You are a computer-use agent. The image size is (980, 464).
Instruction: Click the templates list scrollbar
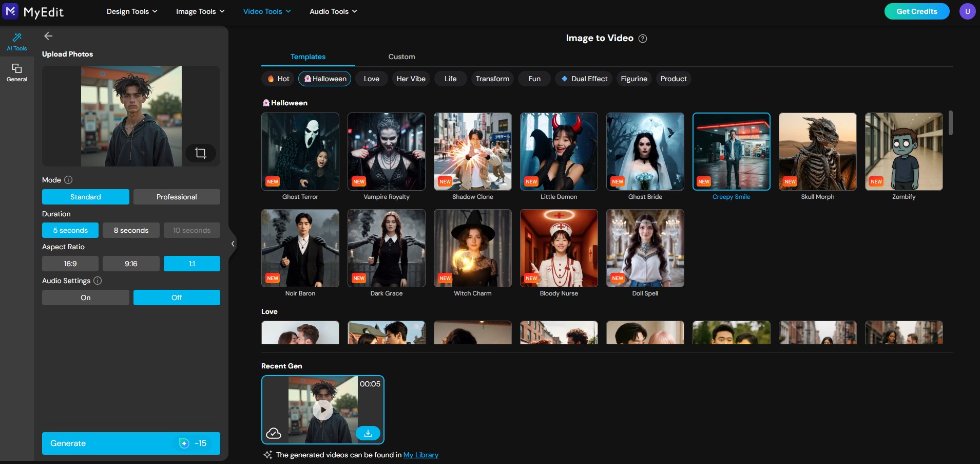(951, 123)
